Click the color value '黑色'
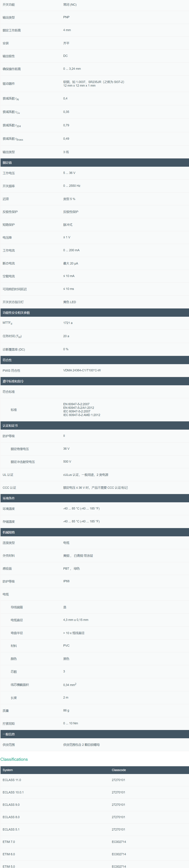Viewport: 189px width, 868px height. point(66,659)
